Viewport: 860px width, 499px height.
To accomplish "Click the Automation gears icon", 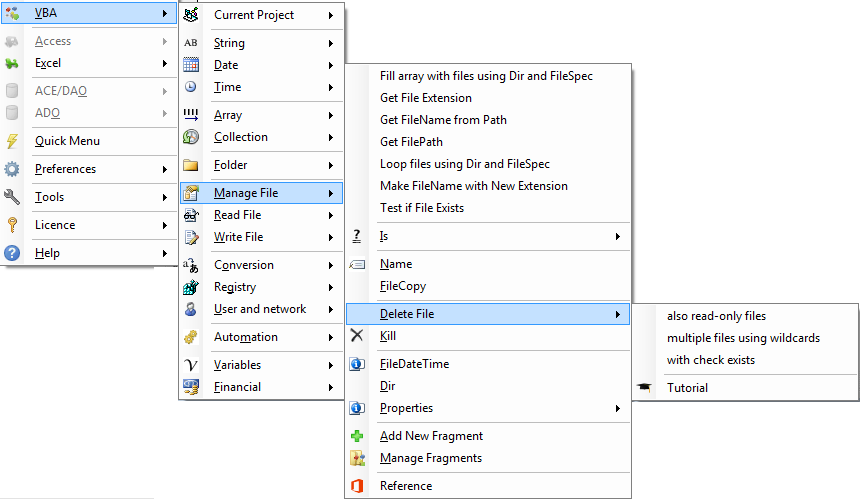I will (190, 337).
